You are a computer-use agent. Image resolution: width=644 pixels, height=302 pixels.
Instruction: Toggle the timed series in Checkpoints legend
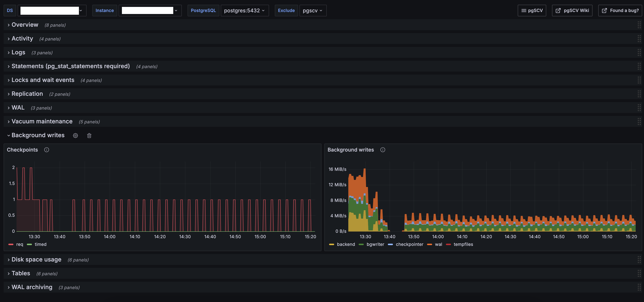40,244
